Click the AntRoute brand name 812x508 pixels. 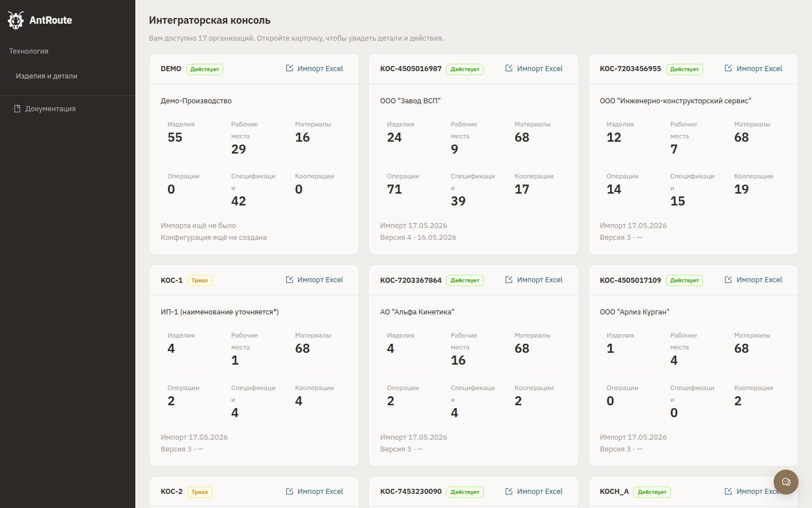[x=51, y=20]
